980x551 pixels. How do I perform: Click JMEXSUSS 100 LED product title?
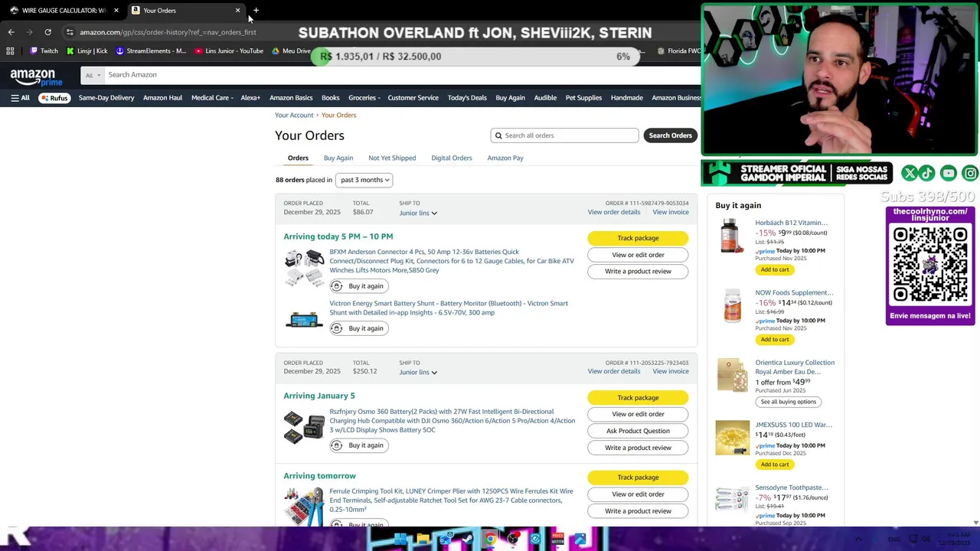coord(793,425)
